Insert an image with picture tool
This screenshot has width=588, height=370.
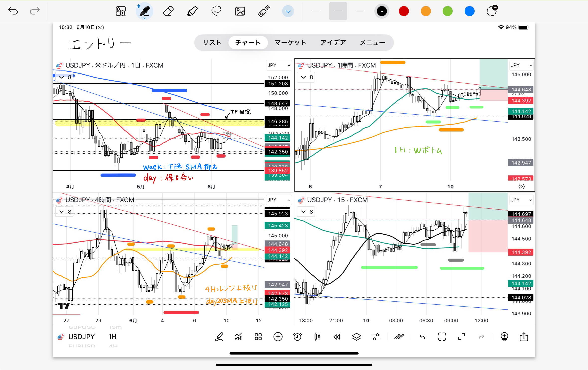[x=240, y=11]
